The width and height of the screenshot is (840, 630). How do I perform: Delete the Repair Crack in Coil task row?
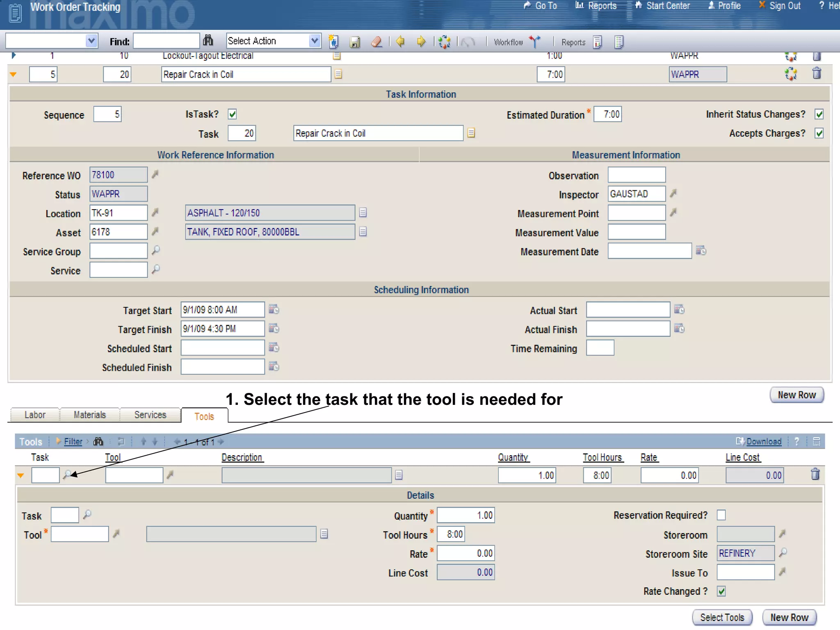pyautogui.click(x=817, y=73)
